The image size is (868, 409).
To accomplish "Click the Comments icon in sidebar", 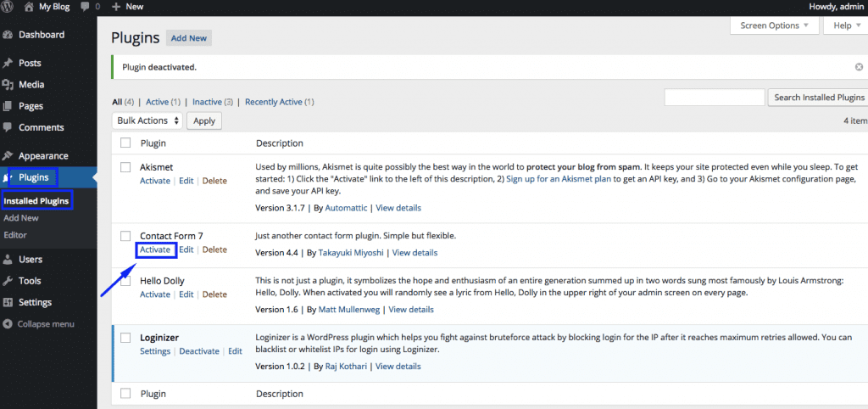I will click(x=8, y=127).
